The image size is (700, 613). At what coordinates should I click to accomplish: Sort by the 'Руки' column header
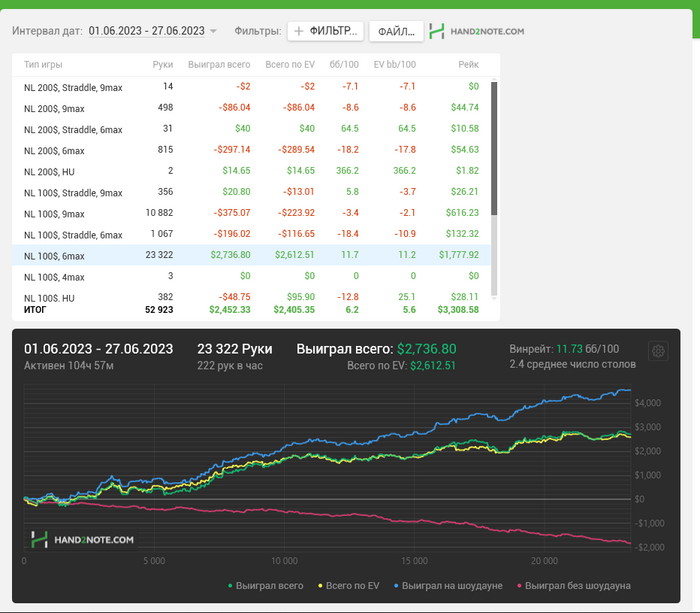pos(163,64)
